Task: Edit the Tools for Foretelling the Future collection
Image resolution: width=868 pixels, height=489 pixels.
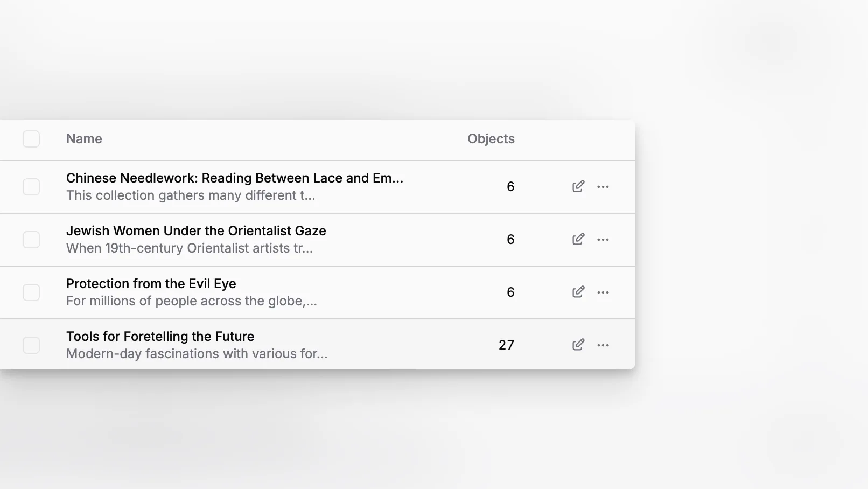Action: 578,345
